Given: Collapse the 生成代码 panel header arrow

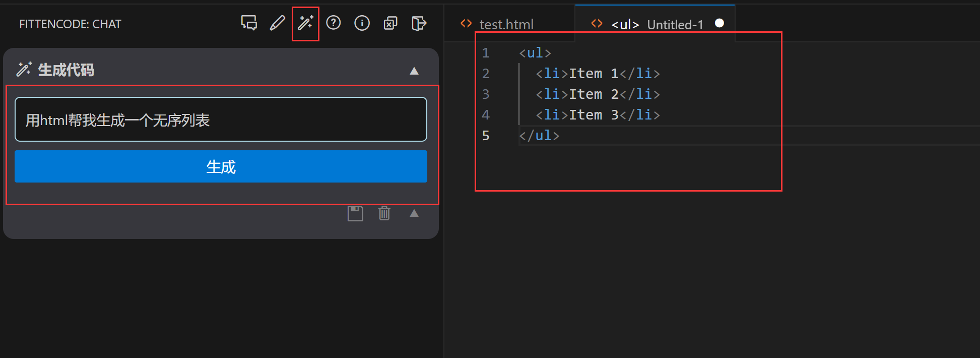Looking at the screenshot, I should 414,71.
